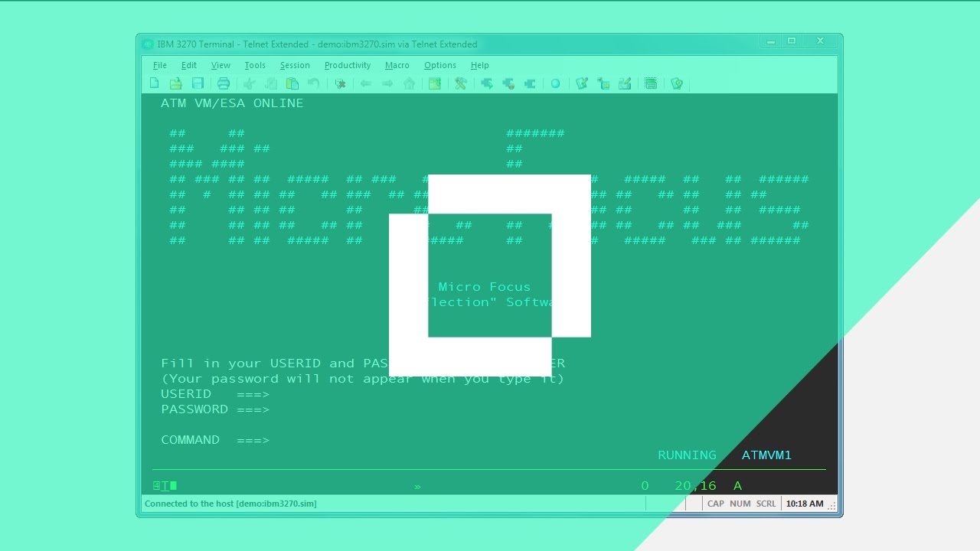
Task: Click the star page icon after Undo
Action: pos(340,83)
